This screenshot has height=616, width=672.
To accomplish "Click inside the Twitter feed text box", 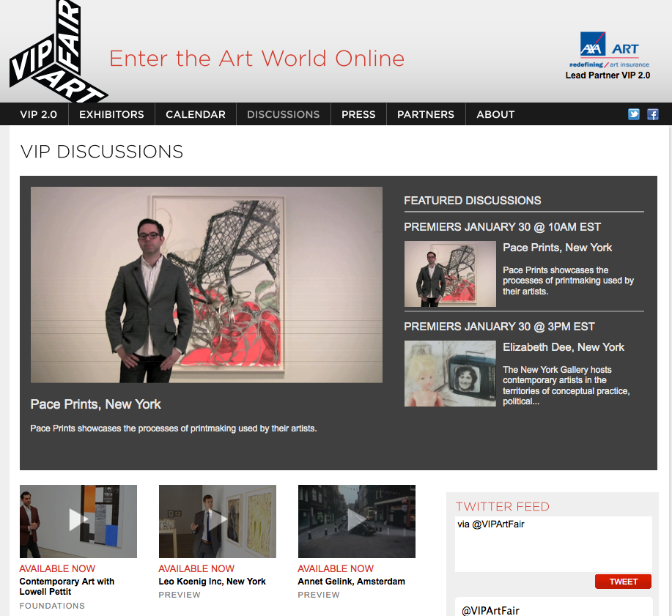I will click(x=553, y=544).
